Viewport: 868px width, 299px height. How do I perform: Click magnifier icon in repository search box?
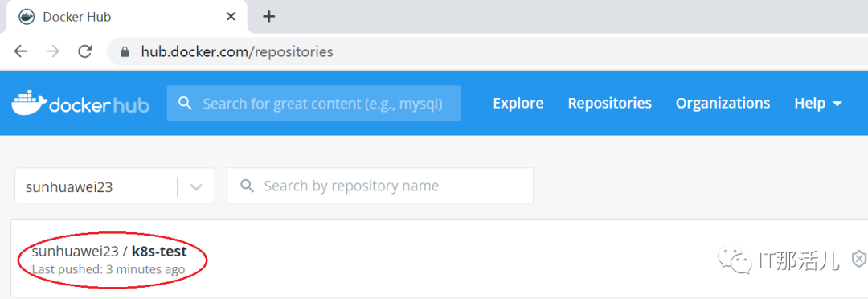click(247, 186)
